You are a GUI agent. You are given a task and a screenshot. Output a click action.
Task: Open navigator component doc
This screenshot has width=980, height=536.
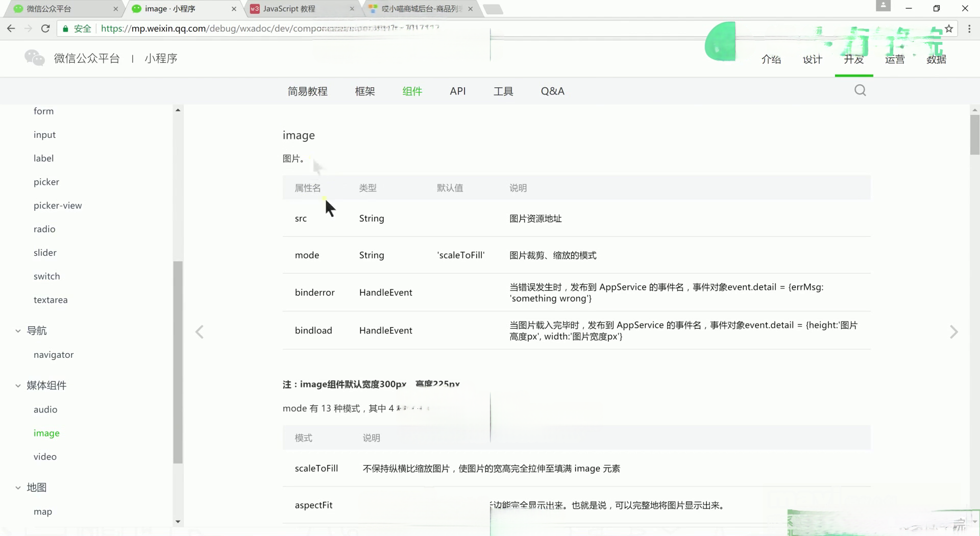(54, 354)
